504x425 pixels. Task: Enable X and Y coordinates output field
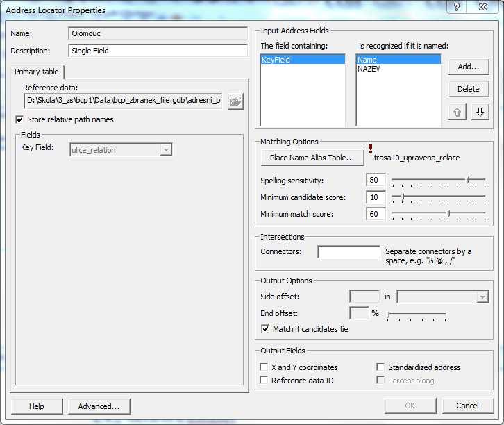[264, 367]
